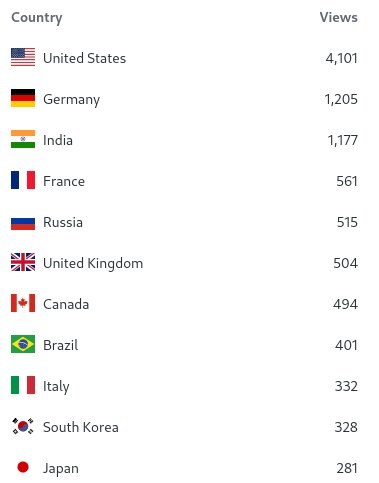
Task: Select the Brazil flag icon
Action: click(23, 344)
